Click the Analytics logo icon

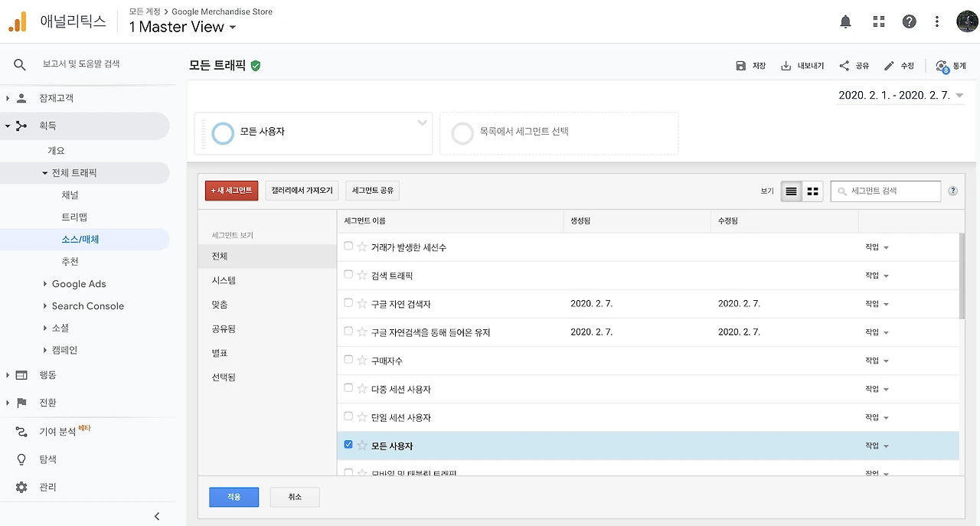click(x=17, y=21)
